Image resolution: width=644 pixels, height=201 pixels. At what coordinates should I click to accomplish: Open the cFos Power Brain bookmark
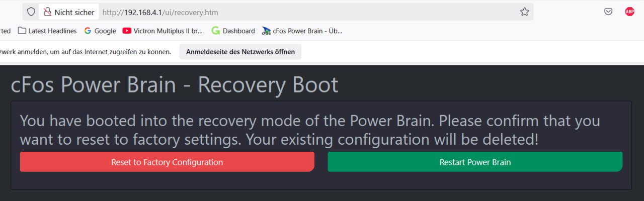[x=302, y=31]
